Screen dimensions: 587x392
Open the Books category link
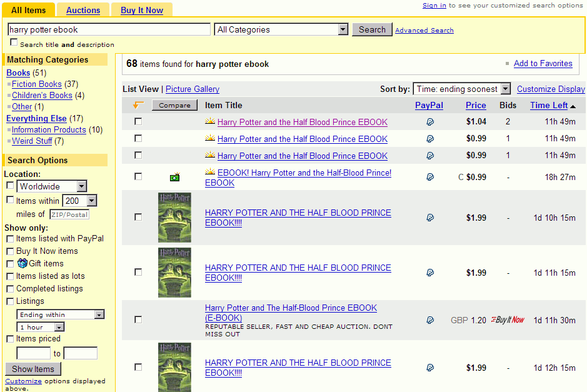click(x=18, y=73)
